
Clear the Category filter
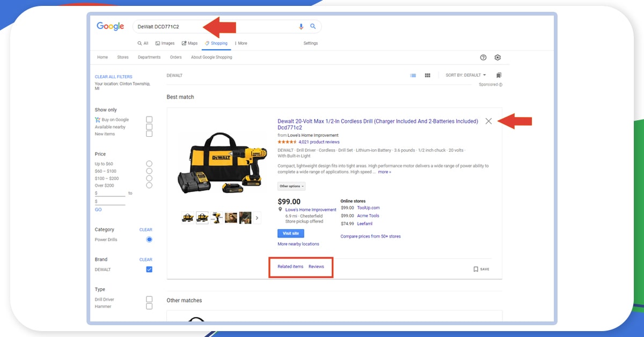(x=146, y=230)
